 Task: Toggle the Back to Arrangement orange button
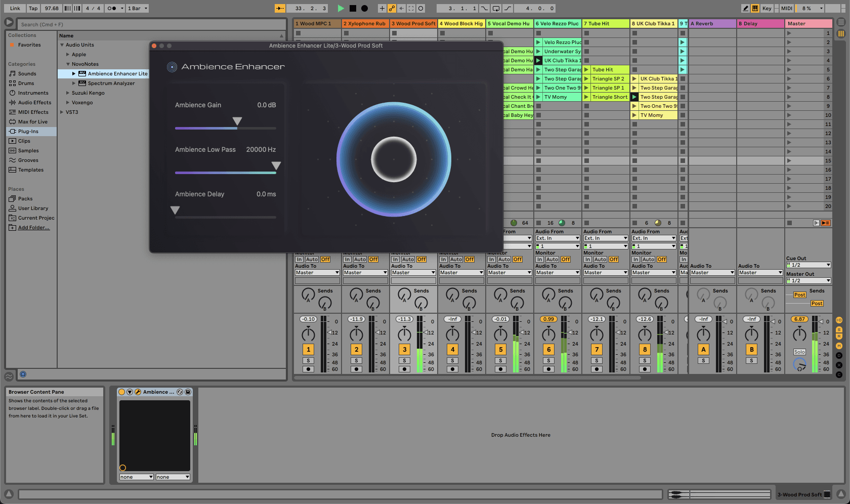point(825,223)
